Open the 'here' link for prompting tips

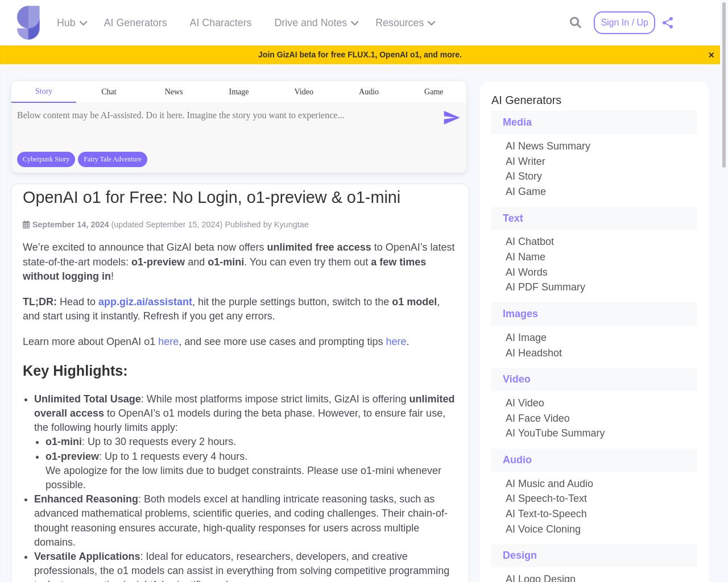(x=396, y=342)
